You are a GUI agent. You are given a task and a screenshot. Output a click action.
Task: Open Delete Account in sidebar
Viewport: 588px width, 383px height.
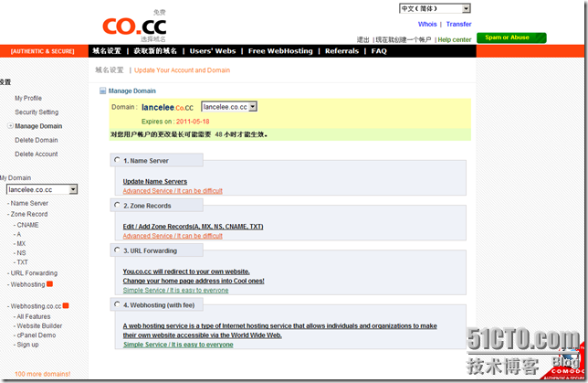pos(37,154)
